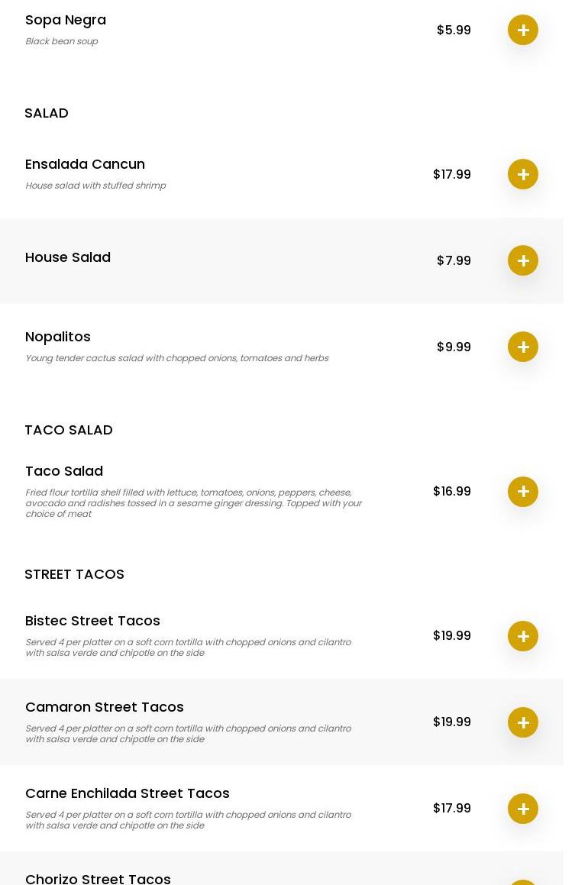
Task: Click the Taco Salad item title
Action: (64, 471)
